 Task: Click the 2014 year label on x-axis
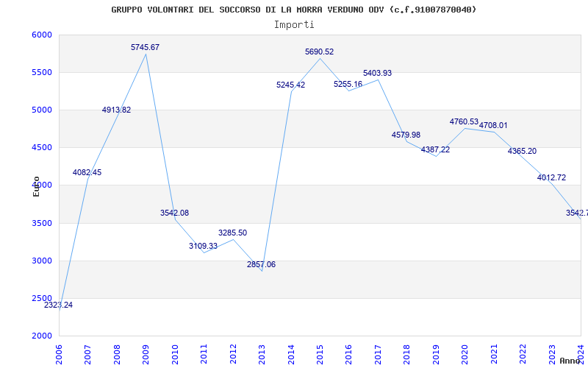290,354
